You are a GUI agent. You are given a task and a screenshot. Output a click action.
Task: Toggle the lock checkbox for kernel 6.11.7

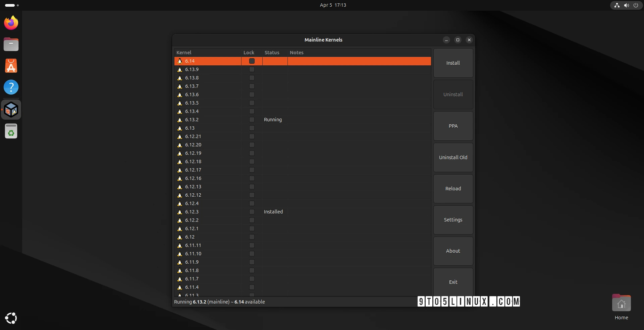(x=252, y=279)
